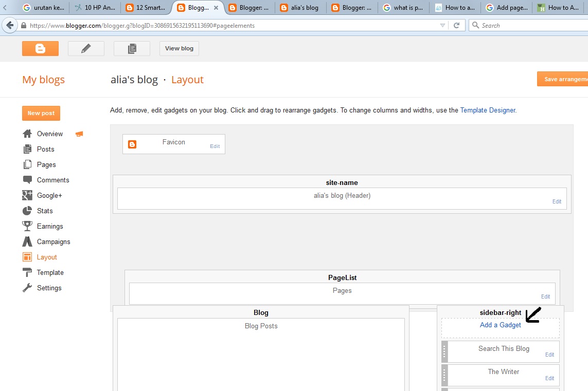Click the browser reload icon
Image resolution: width=588 pixels, height=391 pixels.
456,26
